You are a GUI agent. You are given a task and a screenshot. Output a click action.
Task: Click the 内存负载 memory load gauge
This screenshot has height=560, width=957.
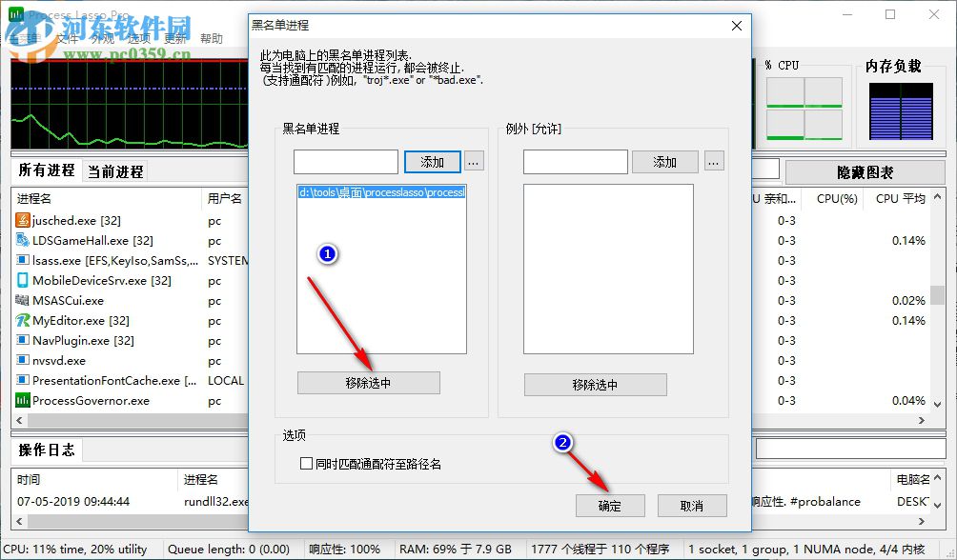point(901,111)
